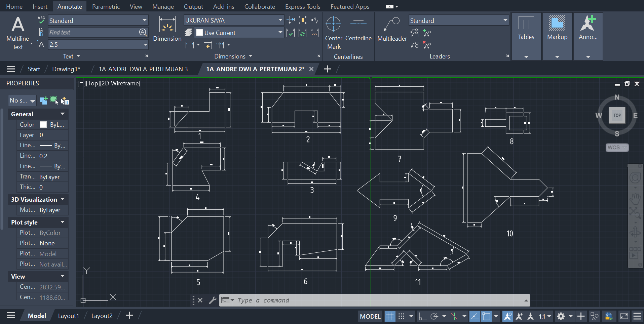Click the white Use Current layer swatch
This screenshot has width=644, height=324.
(199, 33)
